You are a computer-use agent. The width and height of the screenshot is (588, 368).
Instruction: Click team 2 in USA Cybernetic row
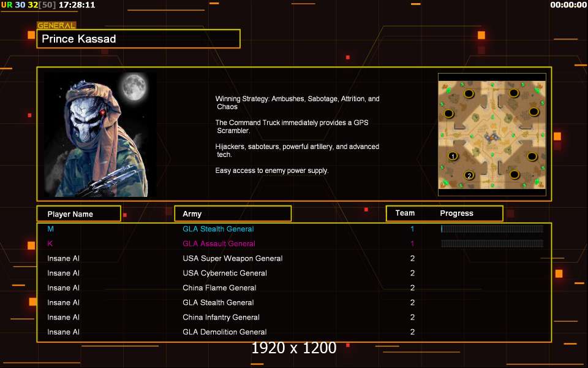(x=412, y=273)
